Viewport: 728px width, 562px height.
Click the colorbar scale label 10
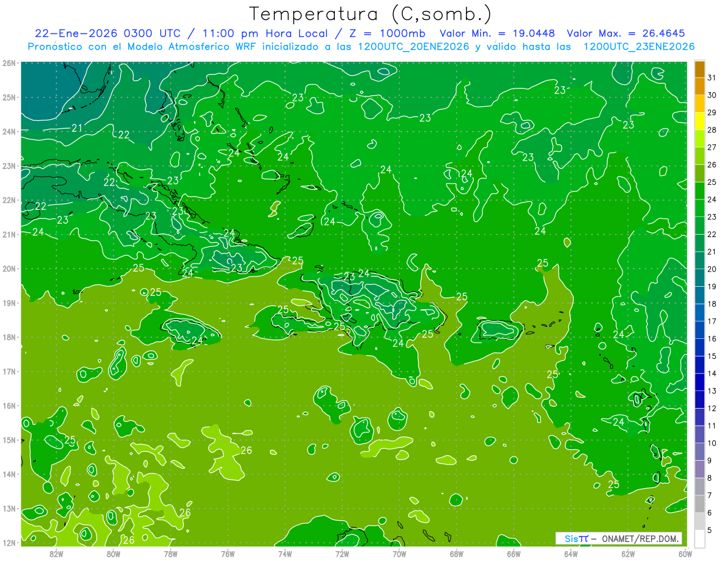pos(712,443)
